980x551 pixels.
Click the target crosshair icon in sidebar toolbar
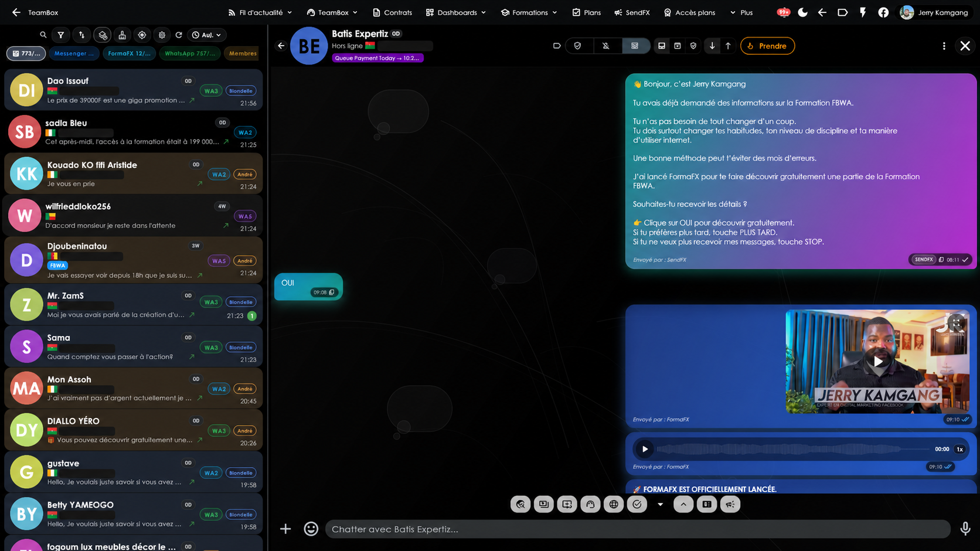click(x=142, y=35)
